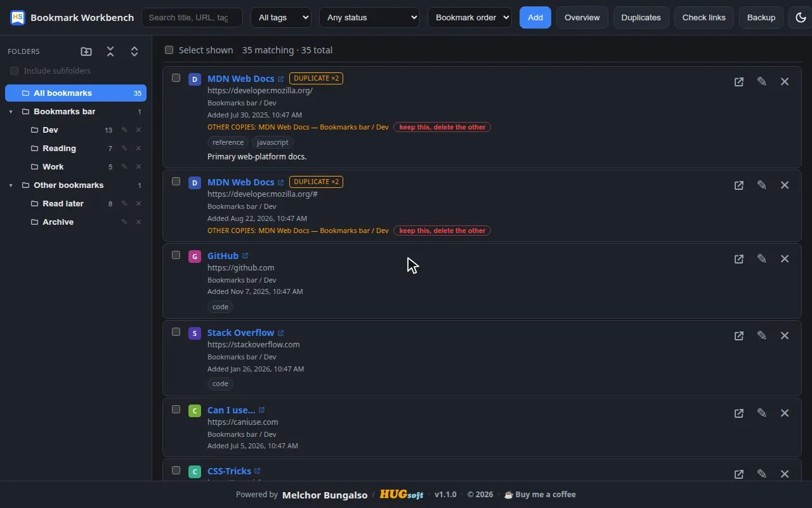
Task: Tick the Stack Overflow checkbox
Action: (x=176, y=332)
